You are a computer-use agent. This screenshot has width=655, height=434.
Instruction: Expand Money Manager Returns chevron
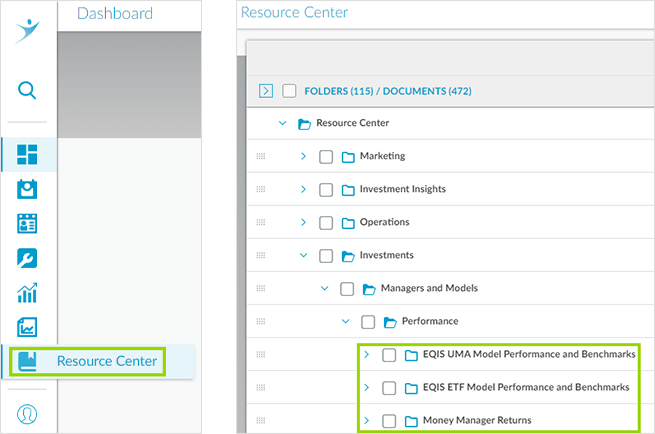[366, 421]
